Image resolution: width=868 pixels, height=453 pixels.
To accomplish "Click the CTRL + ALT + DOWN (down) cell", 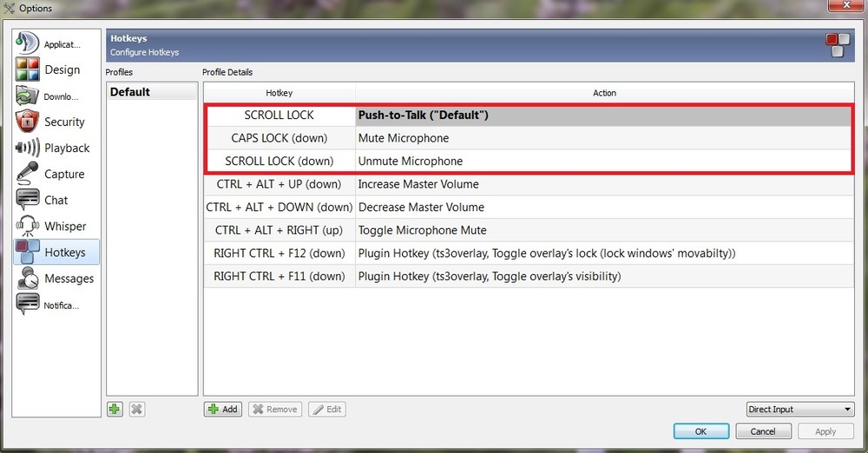I will tap(279, 207).
